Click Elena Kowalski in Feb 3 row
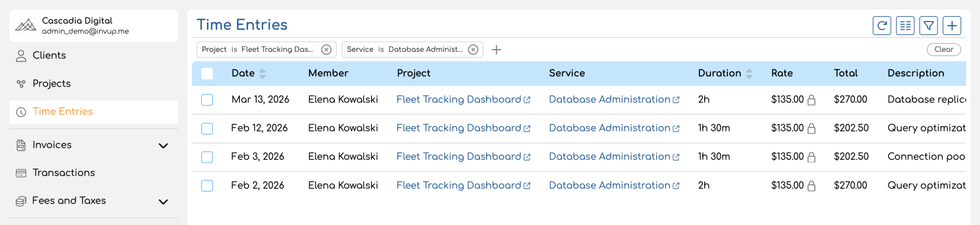Viewport: 980px width, 225px height. tap(343, 157)
